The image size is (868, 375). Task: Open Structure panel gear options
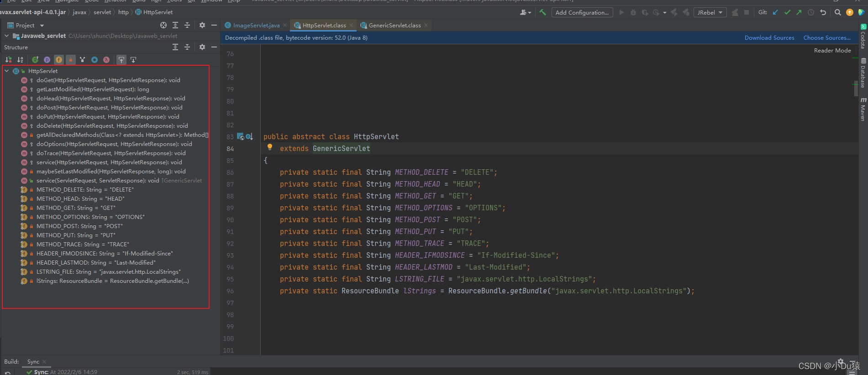pos(202,47)
